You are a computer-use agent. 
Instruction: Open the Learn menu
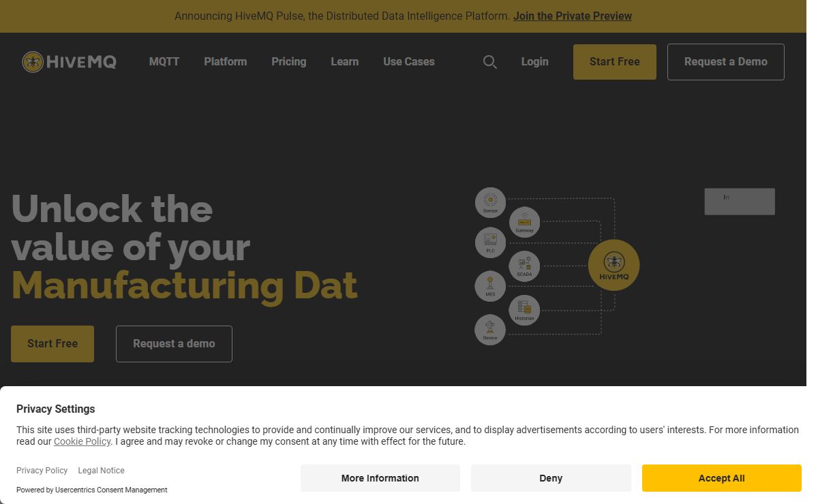(345, 61)
